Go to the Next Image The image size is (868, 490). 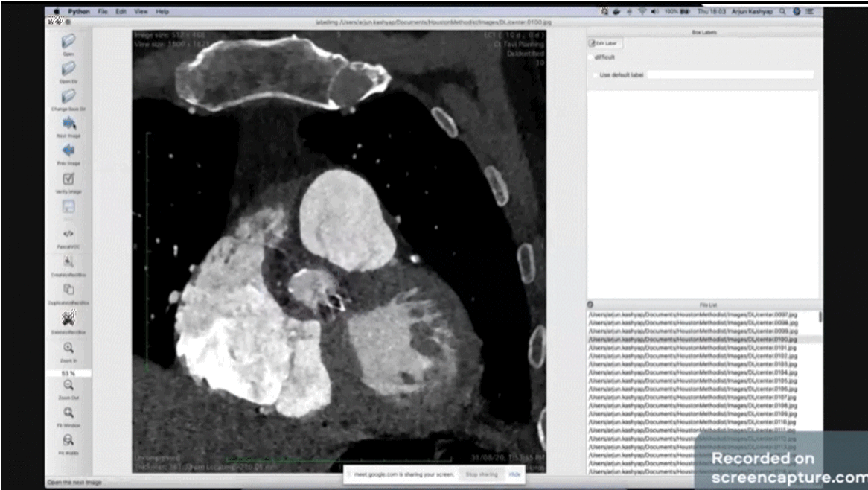click(68, 123)
